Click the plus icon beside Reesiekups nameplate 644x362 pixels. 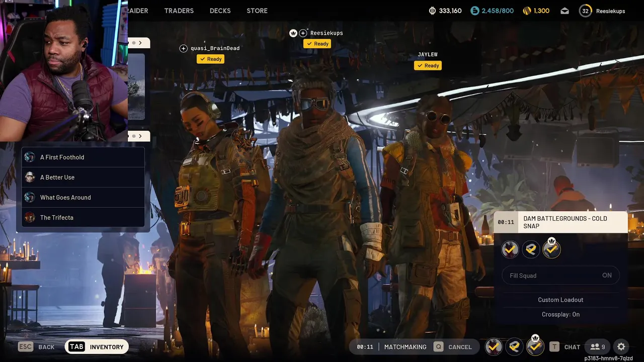point(303,33)
